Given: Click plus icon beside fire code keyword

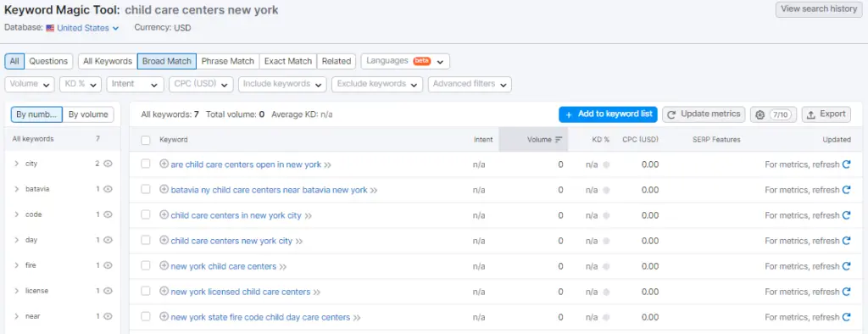Looking at the screenshot, I should coord(164,317).
